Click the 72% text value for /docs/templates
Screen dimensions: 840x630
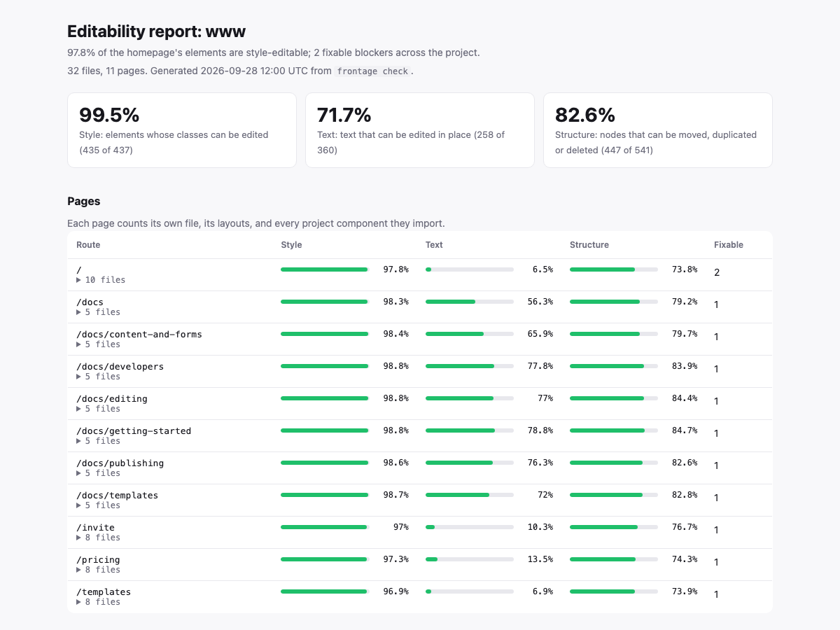tap(545, 495)
